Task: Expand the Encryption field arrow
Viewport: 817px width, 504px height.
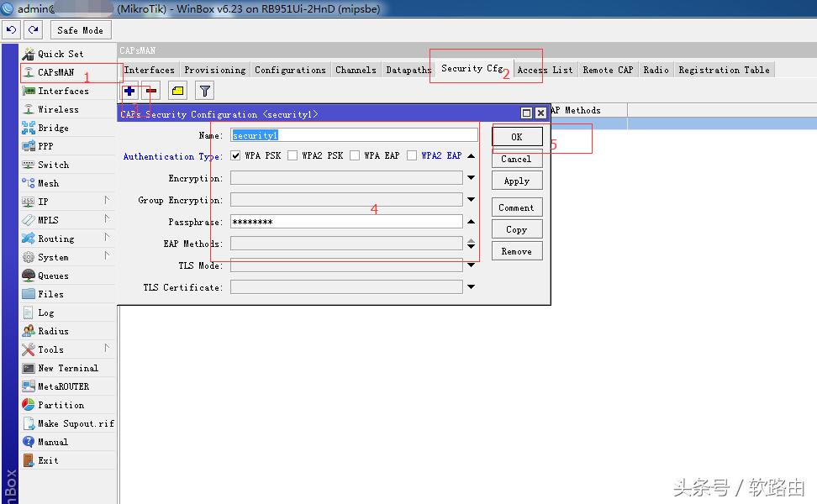Action: (471, 178)
